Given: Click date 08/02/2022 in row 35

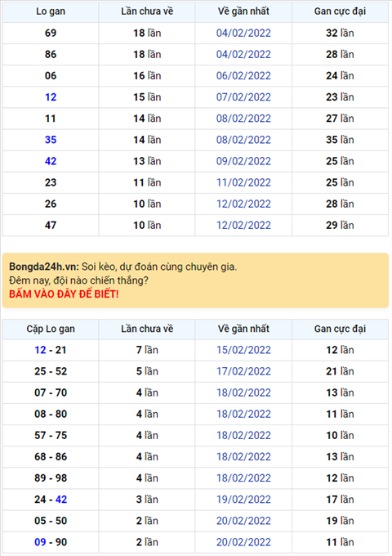Looking at the screenshot, I should [243, 140].
